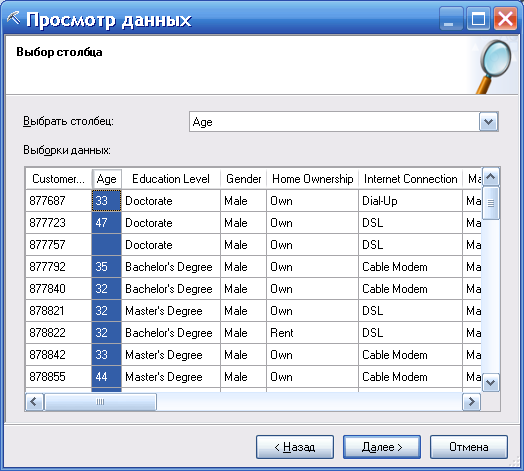Viewport: 524px width, 471px height.
Task: Click the horizontal scroll right arrow
Action: [472, 401]
